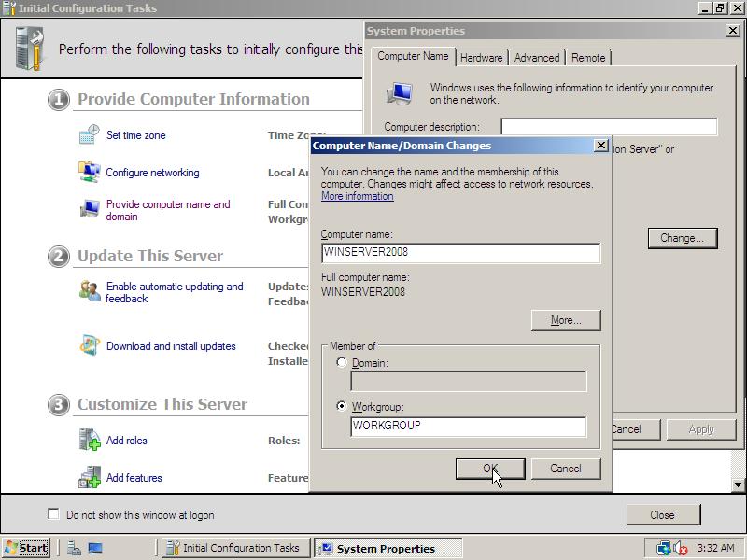Open the Set time zone link
747x560 pixels.
coord(135,135)
